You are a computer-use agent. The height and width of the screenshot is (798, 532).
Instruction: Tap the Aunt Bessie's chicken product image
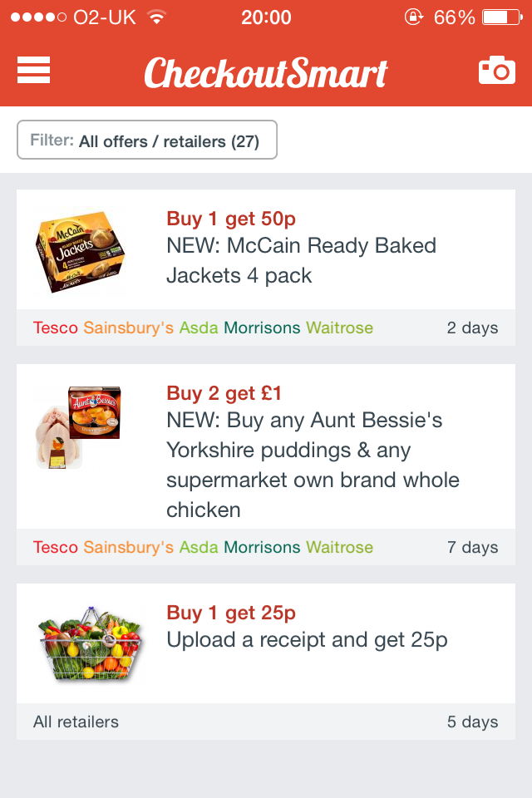coord(79,427)
